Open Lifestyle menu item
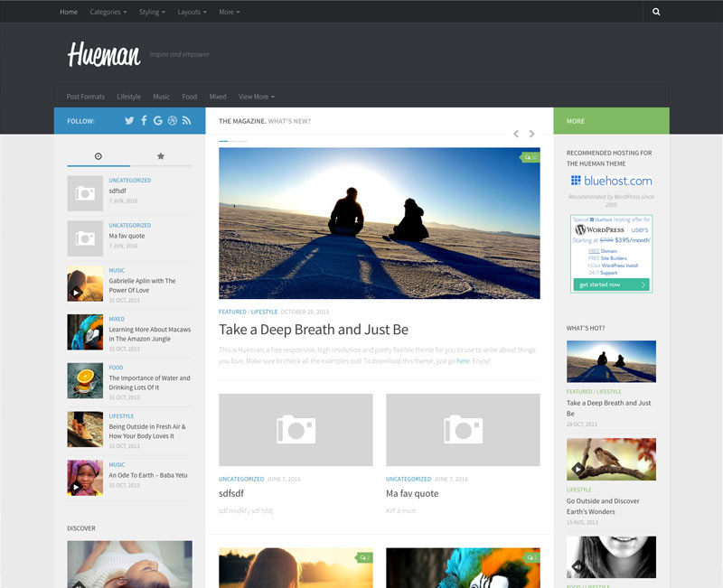723x588 pixels. [x=128, y=97]
